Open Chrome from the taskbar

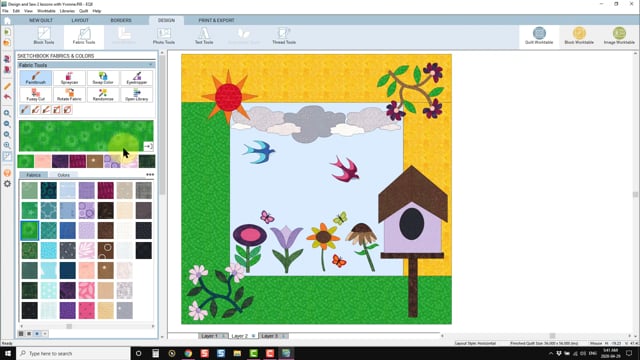[x=188, y=353]
